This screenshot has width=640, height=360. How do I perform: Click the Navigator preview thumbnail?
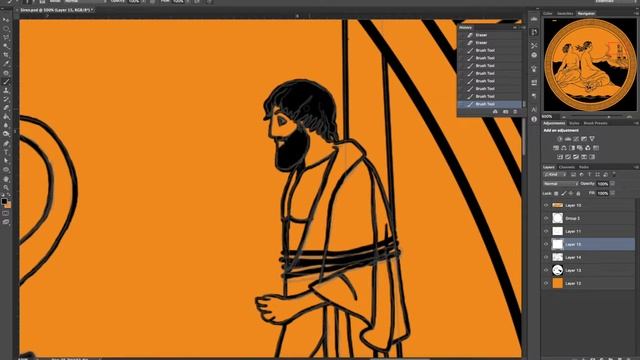coord(590,64)
